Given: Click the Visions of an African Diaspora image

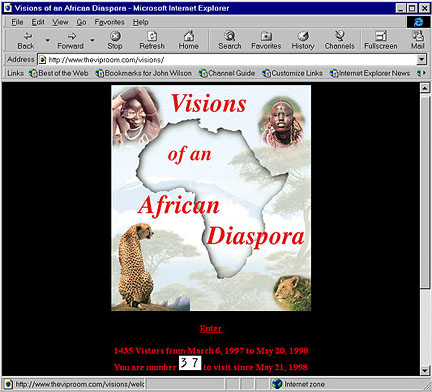Looking at the screenshot, I should point(211,198).
